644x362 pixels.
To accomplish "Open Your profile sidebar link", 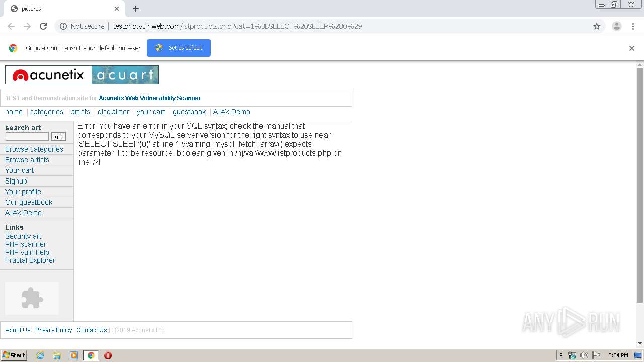I will [23, 192].
